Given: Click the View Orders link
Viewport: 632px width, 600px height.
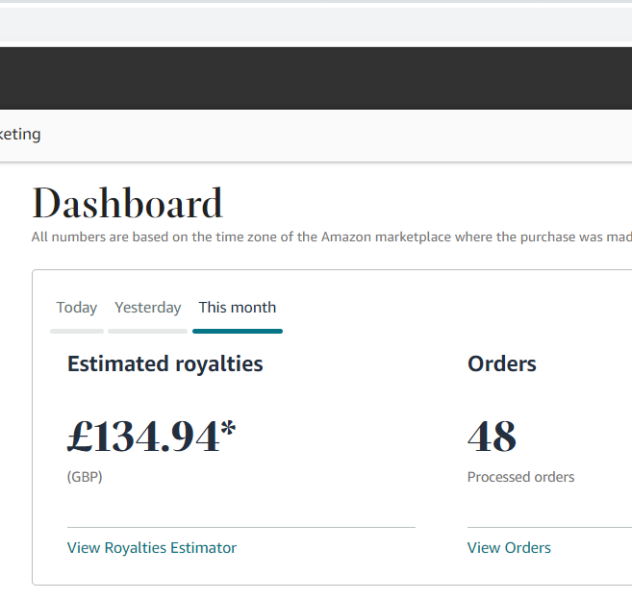Looking at the screenshot, I should coord(508,547).
